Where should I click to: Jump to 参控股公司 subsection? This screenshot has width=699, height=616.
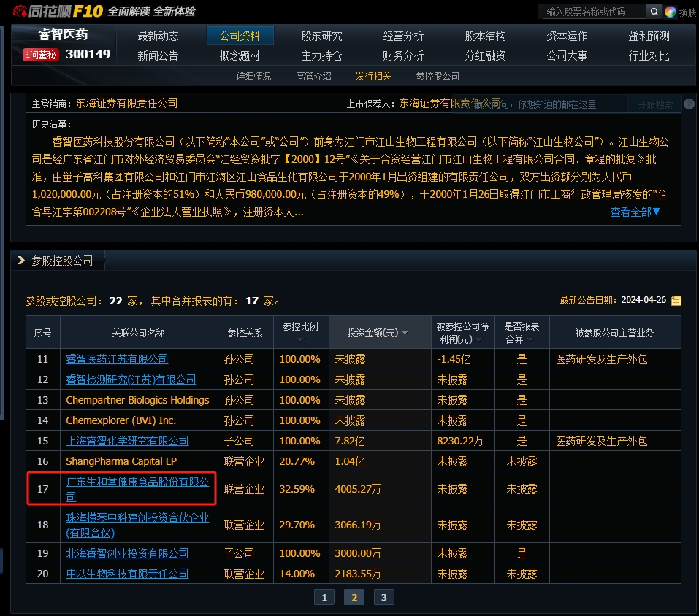pos(438,76)
